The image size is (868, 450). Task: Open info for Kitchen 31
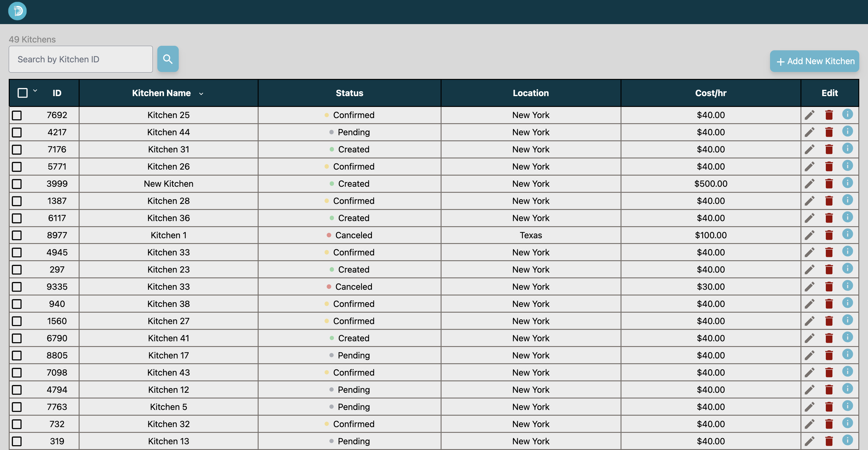click(847, 148)
